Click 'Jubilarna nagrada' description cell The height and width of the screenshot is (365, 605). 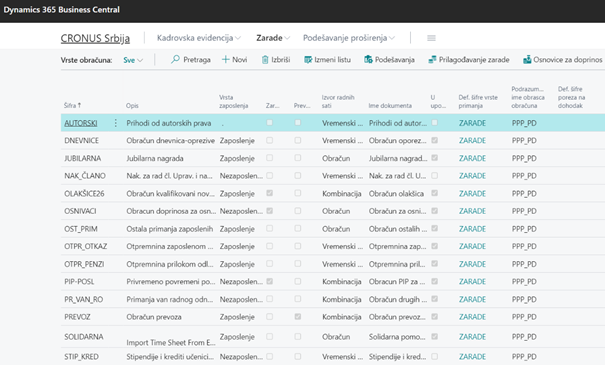155,158
